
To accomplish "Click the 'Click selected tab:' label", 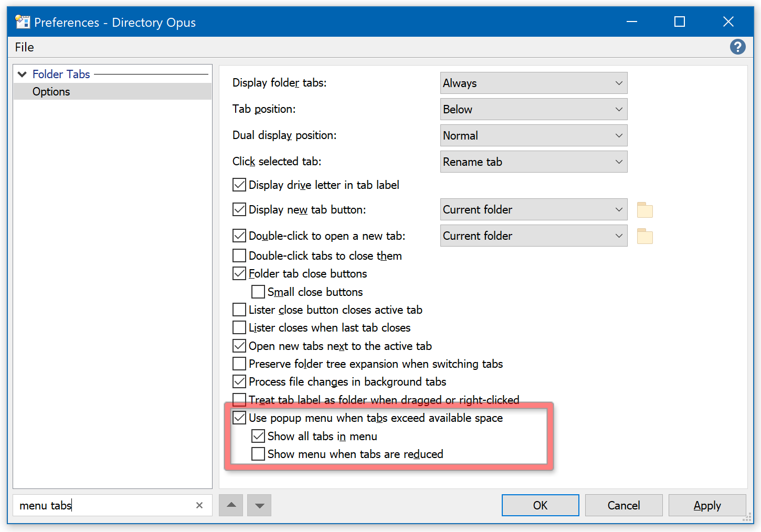I will pos(277,162).
